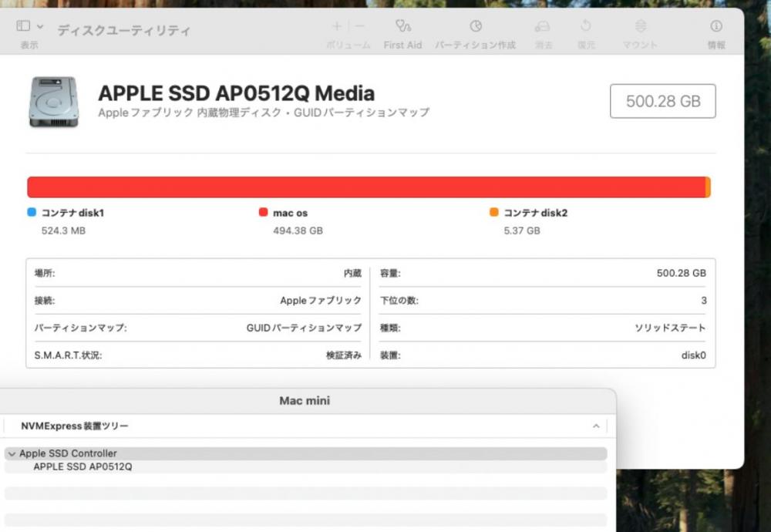Click the remove volume minus icon

(x=360, y=26)
